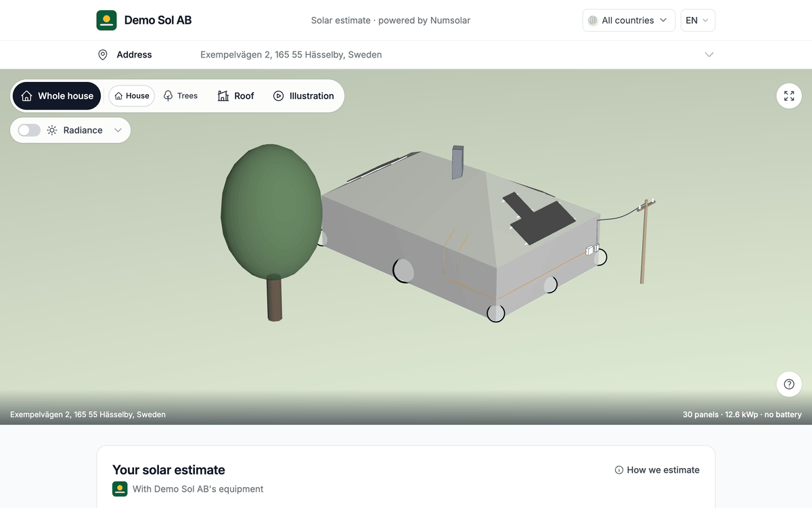The width and height of the screenshot is (812, 508).
Task: Click the address location pin icon
Action: (103, 55)
